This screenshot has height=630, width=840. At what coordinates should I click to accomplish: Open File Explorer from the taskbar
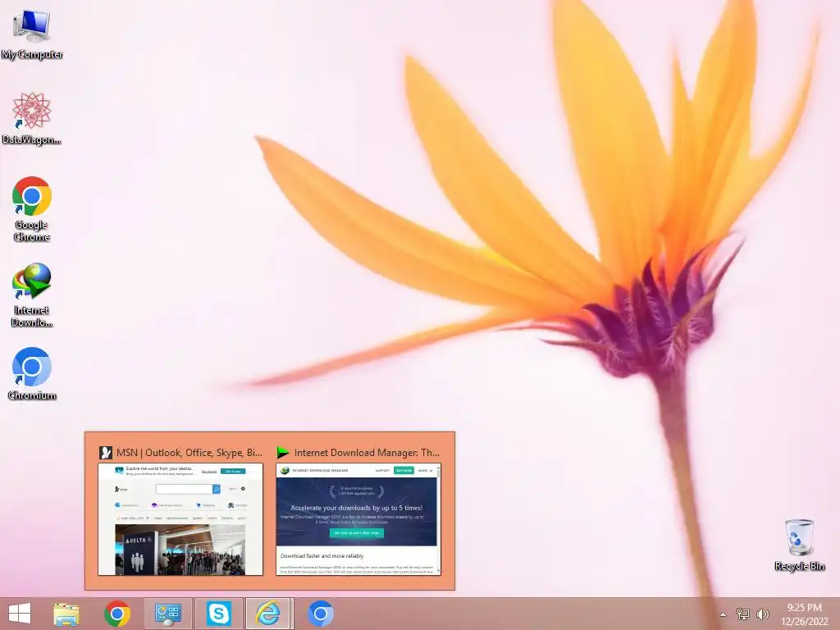(66, 614)
